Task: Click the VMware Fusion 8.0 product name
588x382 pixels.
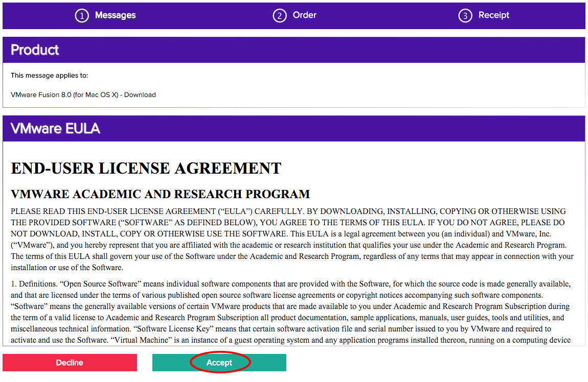Action: 83,95
